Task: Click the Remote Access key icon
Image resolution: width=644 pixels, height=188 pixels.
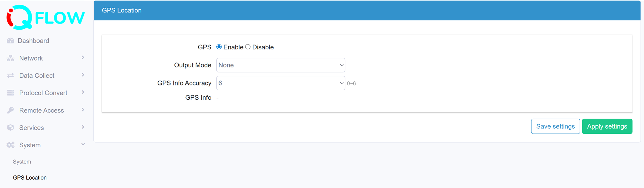Action: point(10,110)
